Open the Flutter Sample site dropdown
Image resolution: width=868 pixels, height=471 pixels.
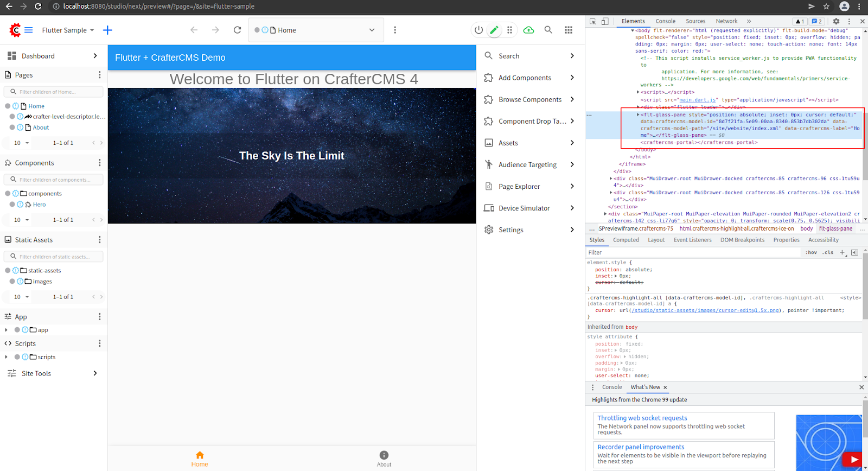[68, 30]
